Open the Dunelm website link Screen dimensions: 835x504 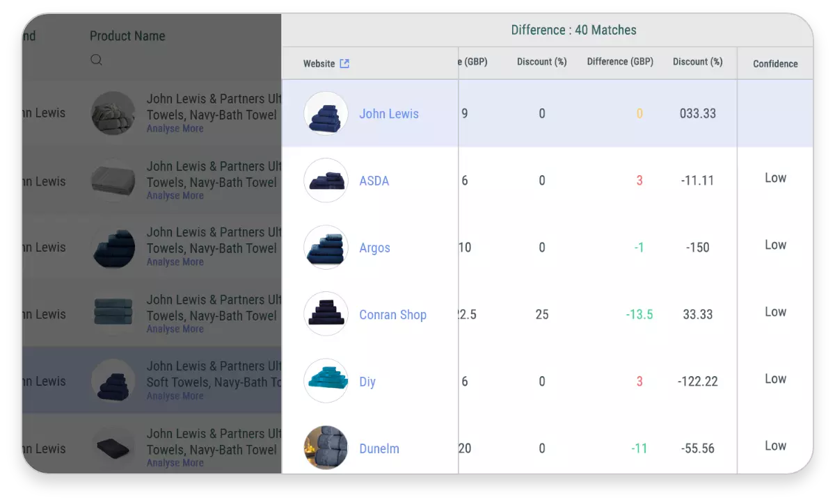coord(379,449)
